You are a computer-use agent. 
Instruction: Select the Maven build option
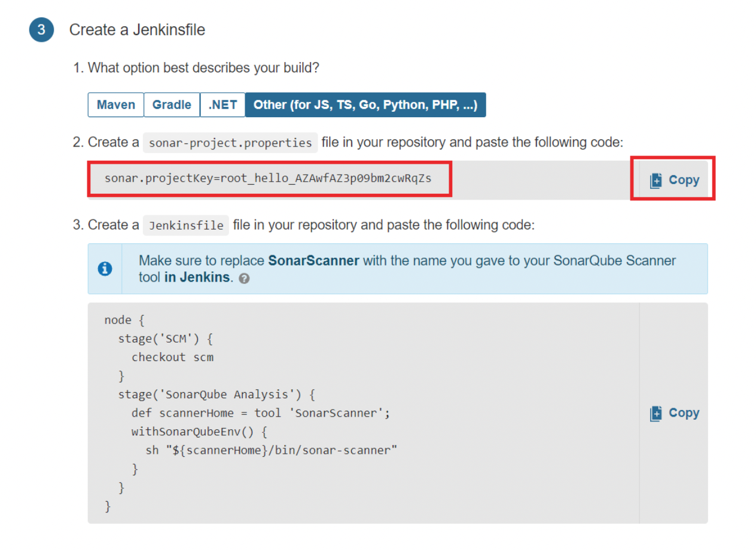116,105
